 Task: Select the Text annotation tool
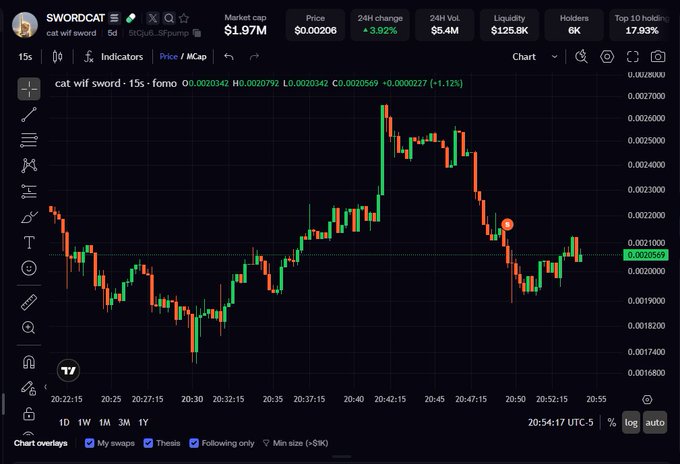click(29, 242)
